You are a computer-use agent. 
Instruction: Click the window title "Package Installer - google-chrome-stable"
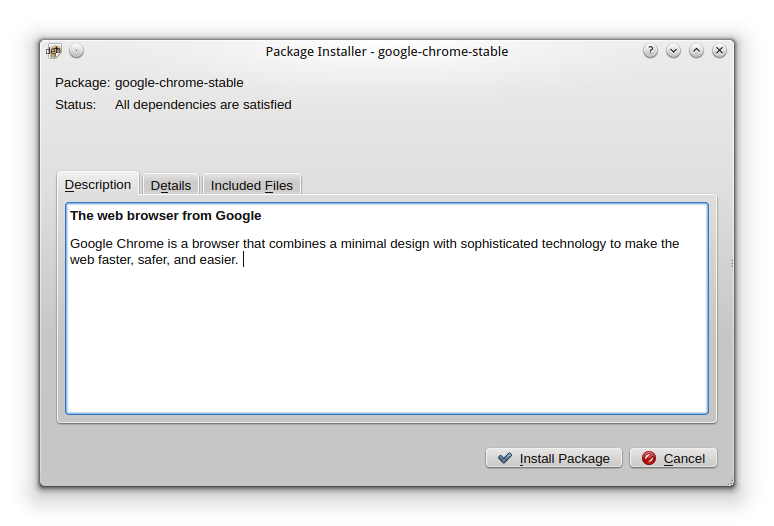387,51
